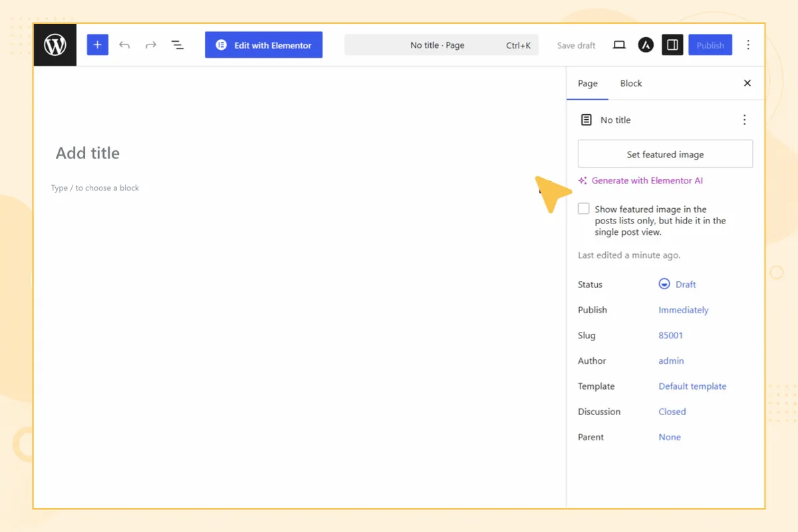Open the laptop preview view icon

(x=619, y=45)
